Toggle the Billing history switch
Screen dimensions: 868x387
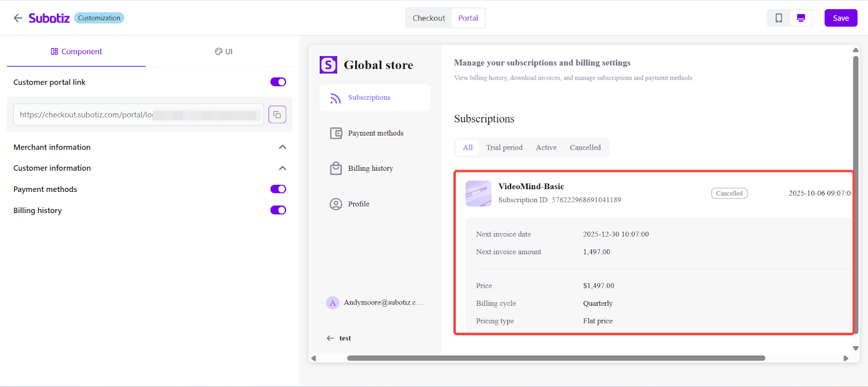coord(278,210)
